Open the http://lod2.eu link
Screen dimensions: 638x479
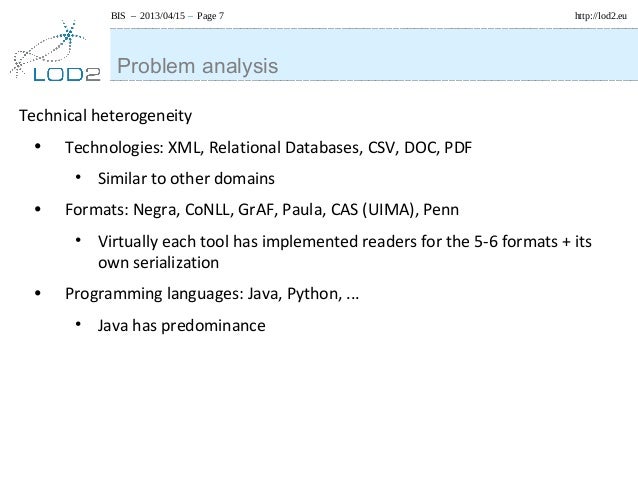coord(601,16)
